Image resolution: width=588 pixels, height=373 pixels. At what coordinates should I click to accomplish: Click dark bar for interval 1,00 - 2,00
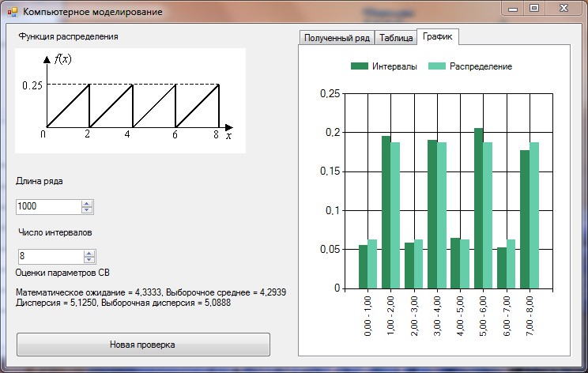click(386, 212)
